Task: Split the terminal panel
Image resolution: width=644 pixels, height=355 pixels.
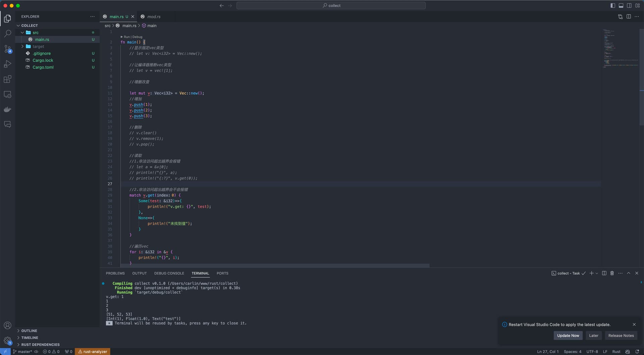Action: (604, 273)
